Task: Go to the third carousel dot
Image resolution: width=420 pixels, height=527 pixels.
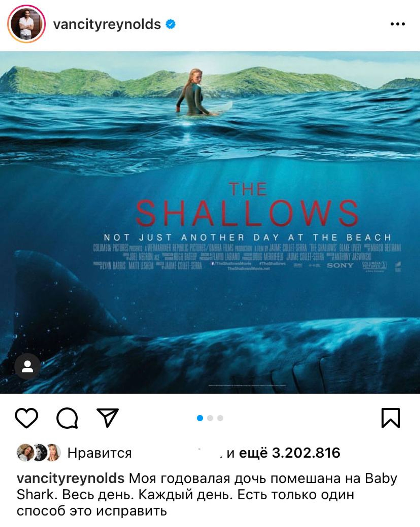Action: click(220, 418)
